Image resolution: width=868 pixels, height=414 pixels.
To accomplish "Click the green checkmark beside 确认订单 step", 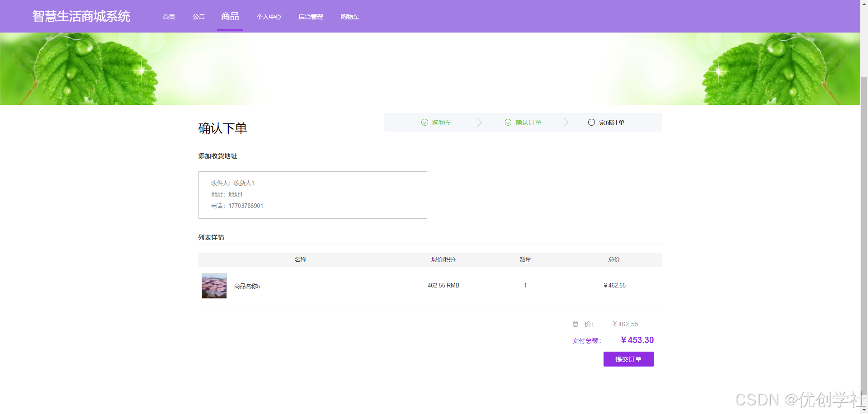I will (x=508, y=122).
